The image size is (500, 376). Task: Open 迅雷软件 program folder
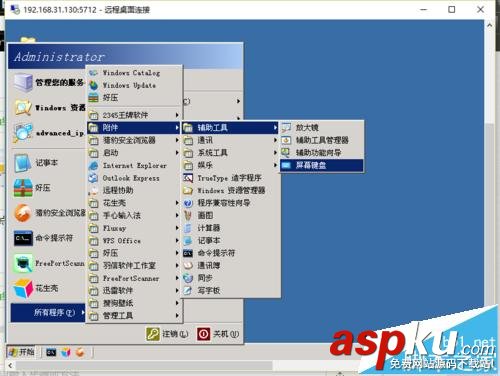[x=134, y=291]
